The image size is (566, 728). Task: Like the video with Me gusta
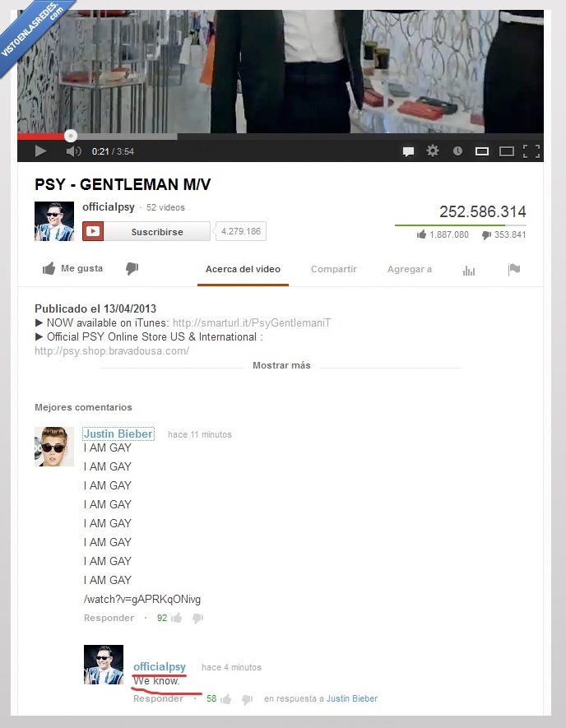pyautogui.click(x=73, y=268)
